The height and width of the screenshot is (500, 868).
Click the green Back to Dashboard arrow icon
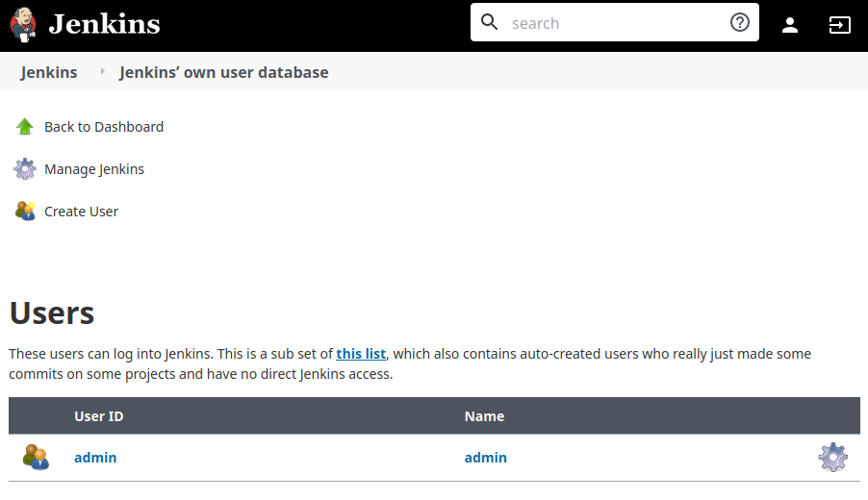click(24, 127)
